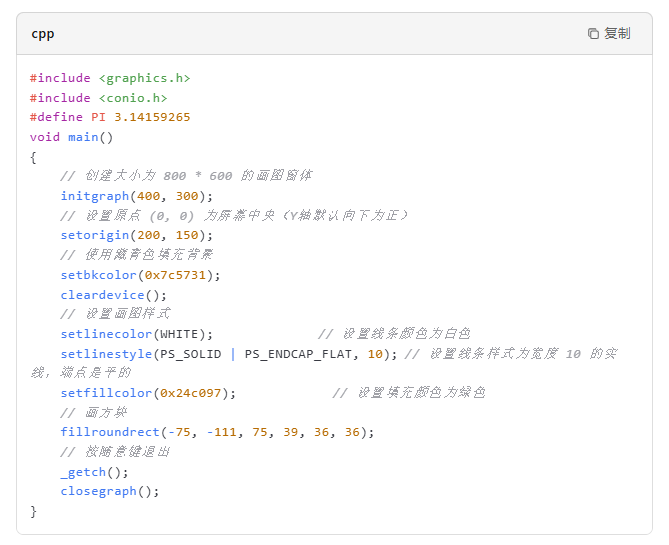The image size is (669, 545).
Task: Click the PS_ENDCAP_FLAT constant
Action: tap(303, 354)
